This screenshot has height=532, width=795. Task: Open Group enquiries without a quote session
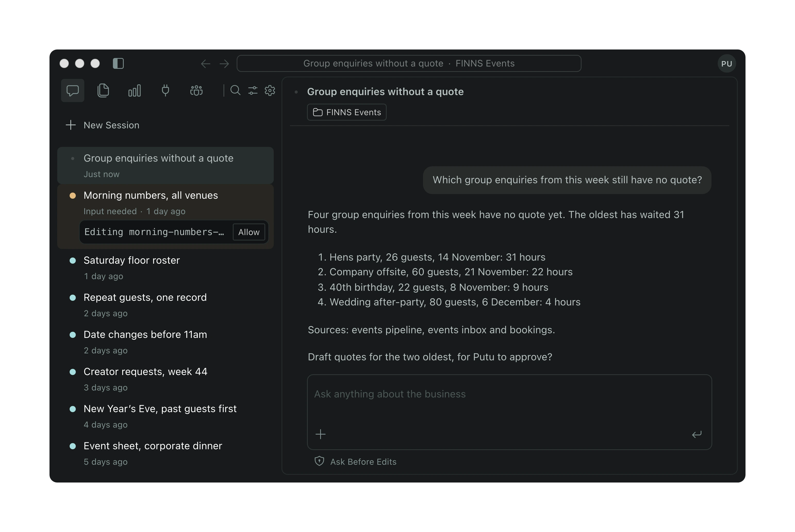pyautogui.click(x=165, y=165)
